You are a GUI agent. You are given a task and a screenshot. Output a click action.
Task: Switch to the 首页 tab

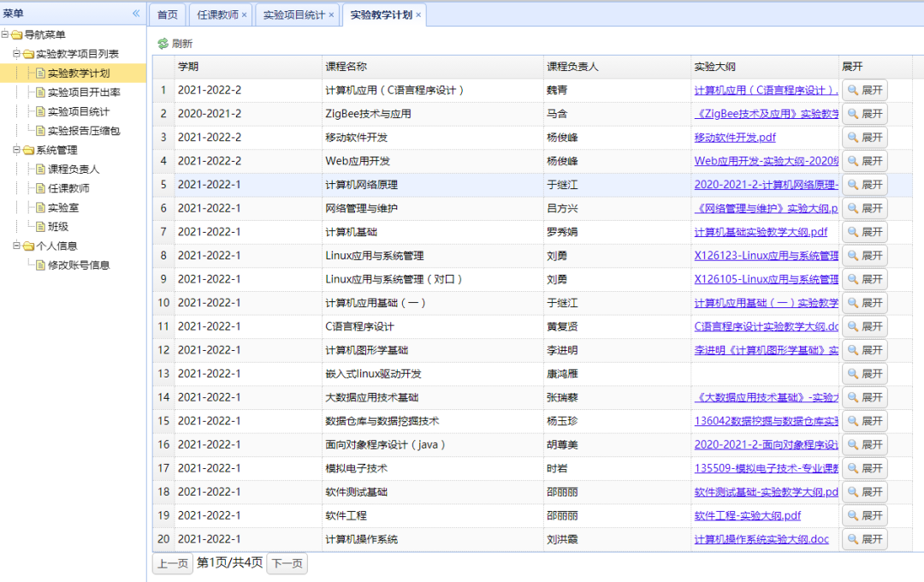click(168, 15)
